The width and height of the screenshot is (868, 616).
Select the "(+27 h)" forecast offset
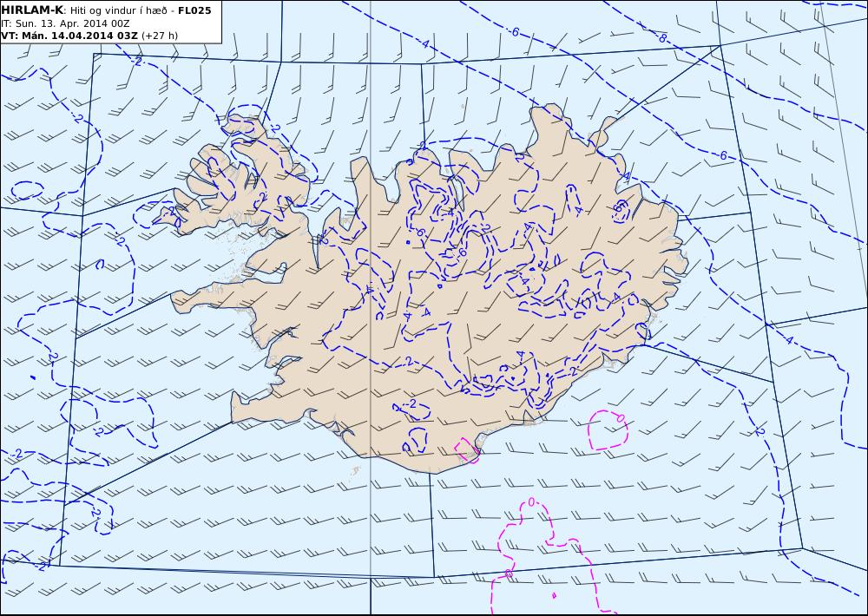160,36
